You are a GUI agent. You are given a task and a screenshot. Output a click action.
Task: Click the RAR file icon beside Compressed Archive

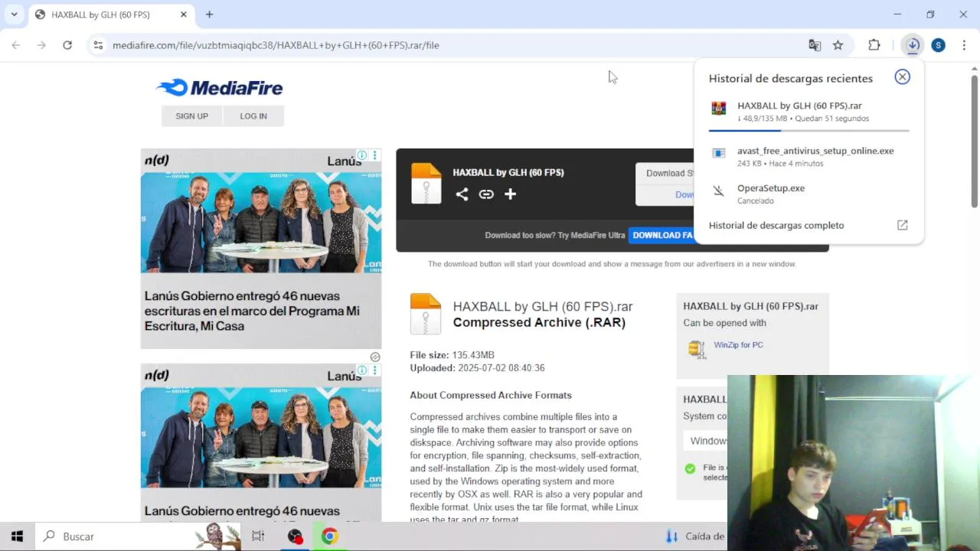(x=426, y=314)
